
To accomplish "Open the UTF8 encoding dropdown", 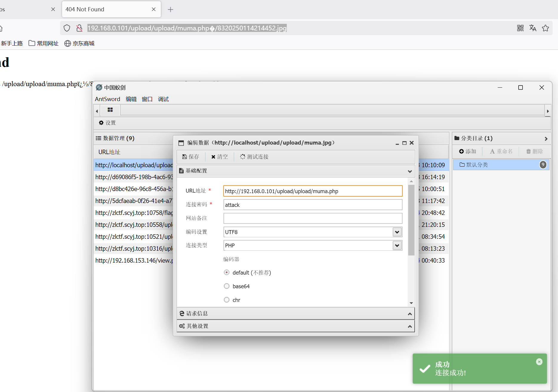I will tap(397, 232).
